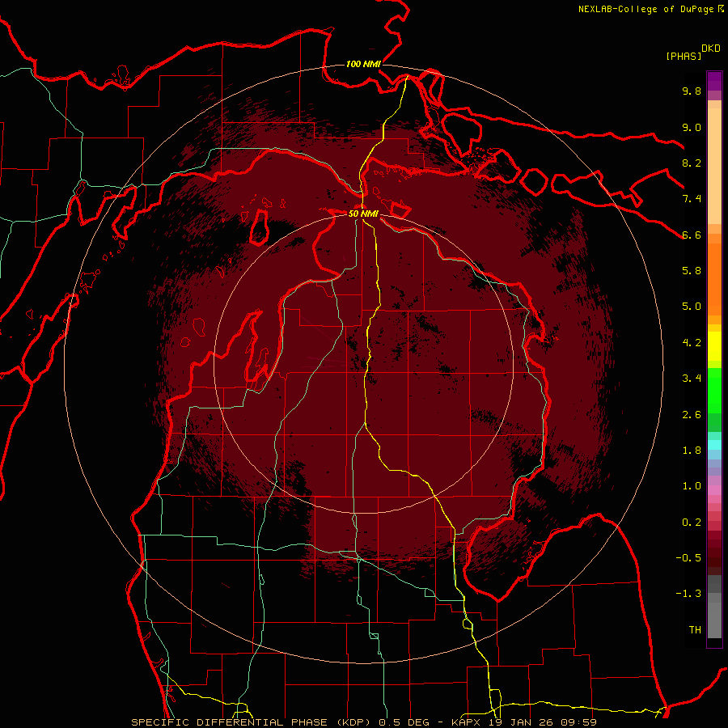Click the 0.5 DEG elevation text
This screenshot has width=728, height=728.
click(404, 722)
